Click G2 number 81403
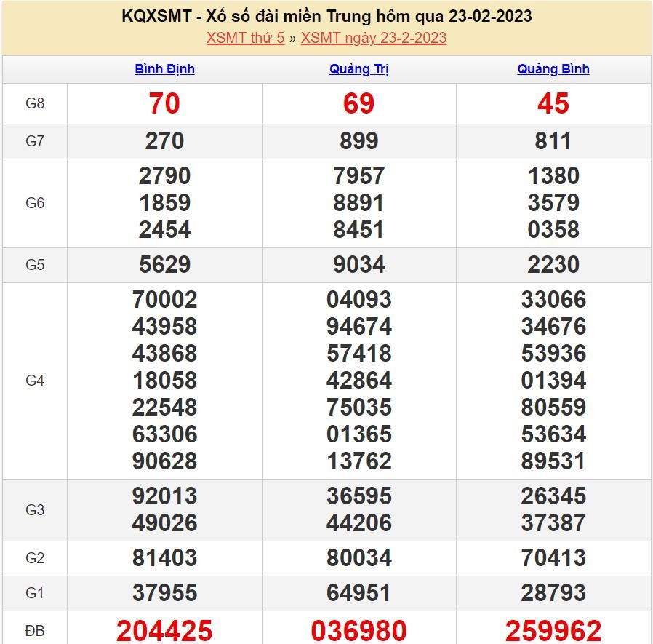 [164, 558]
